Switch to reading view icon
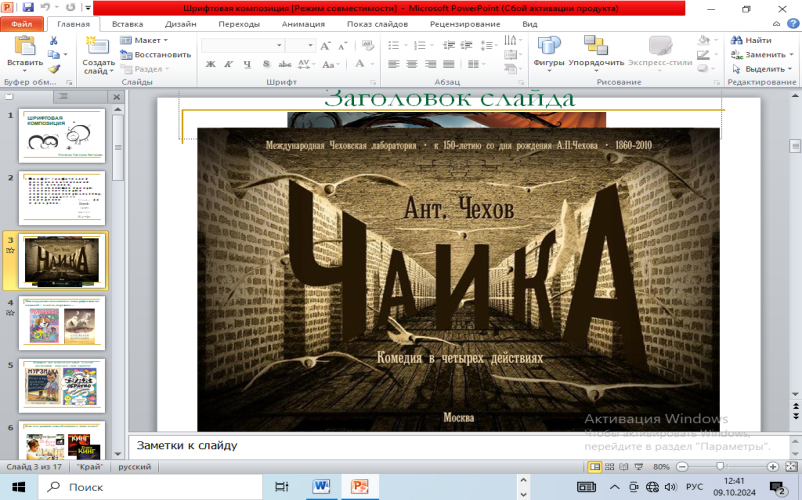This screenshot has height=500, width=802. [623, 467]
